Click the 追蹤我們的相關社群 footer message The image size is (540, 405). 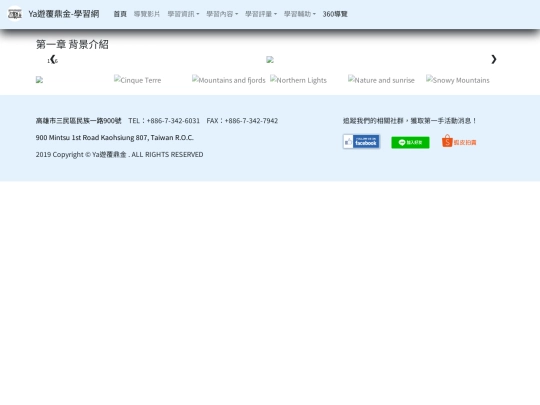click(x=410, y=121)
